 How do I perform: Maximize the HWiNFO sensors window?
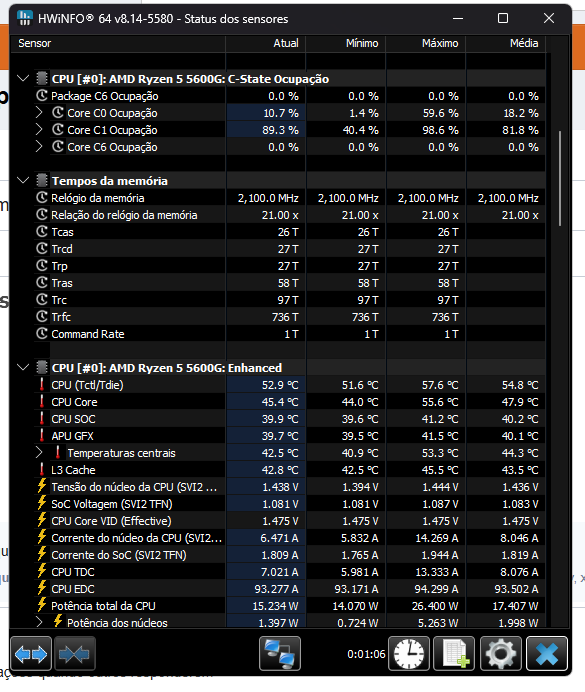click(x=503, y=19)
